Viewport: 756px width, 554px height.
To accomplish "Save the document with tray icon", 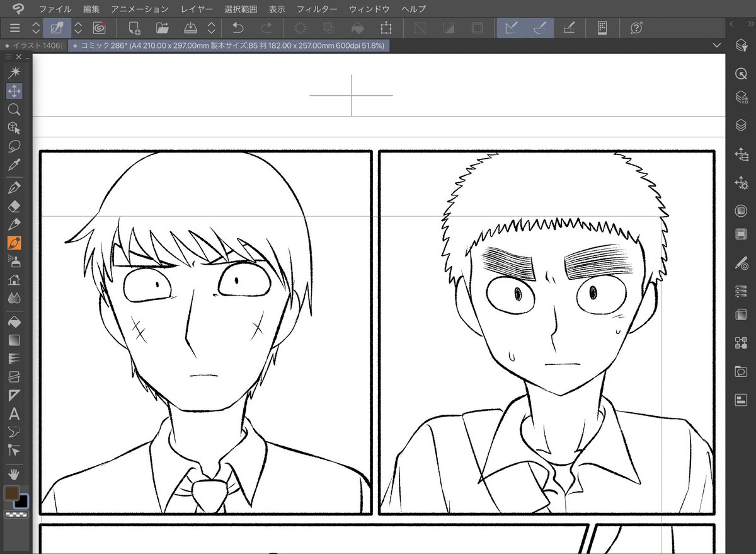I will (190, 28).
